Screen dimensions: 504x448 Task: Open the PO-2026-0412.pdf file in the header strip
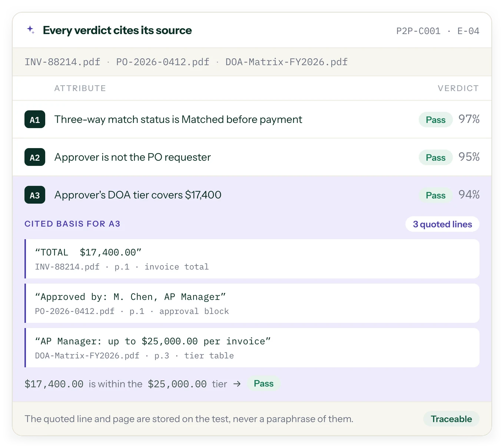(x=163, y=62)
